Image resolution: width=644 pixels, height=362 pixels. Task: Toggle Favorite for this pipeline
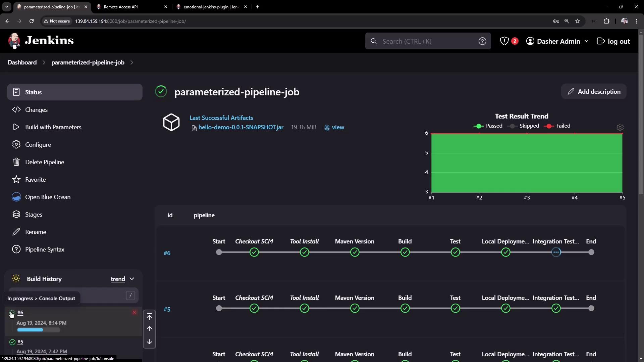pos(35,180)
